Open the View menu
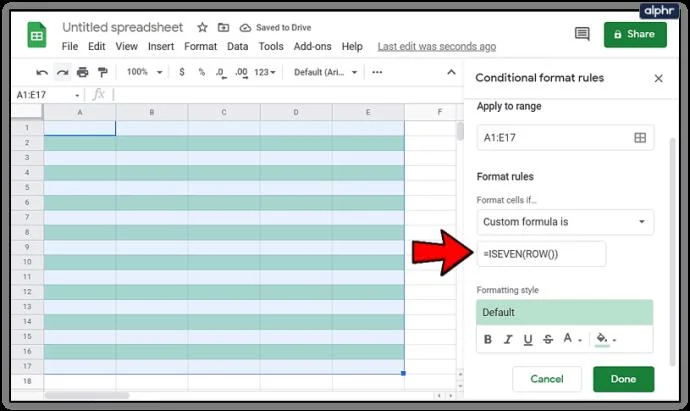The width and height of the screenshot is (690, 411). click(x=126, y=46)
